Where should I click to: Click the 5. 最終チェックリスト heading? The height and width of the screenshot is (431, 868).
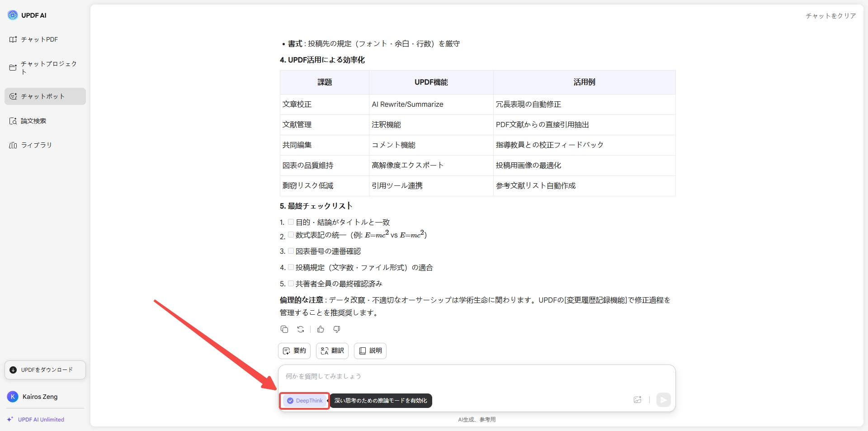click(x=316, y=206)
